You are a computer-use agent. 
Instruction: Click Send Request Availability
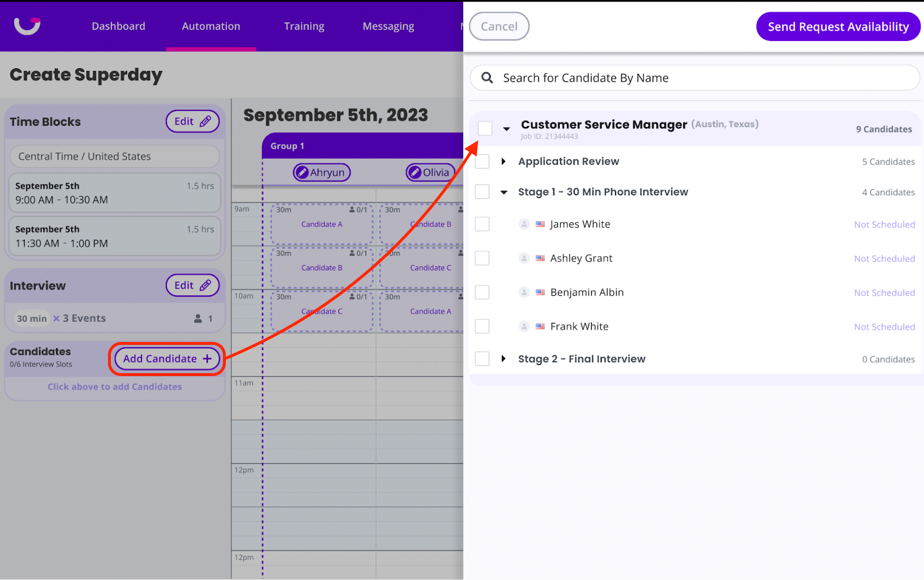click(x=839, y=27)
